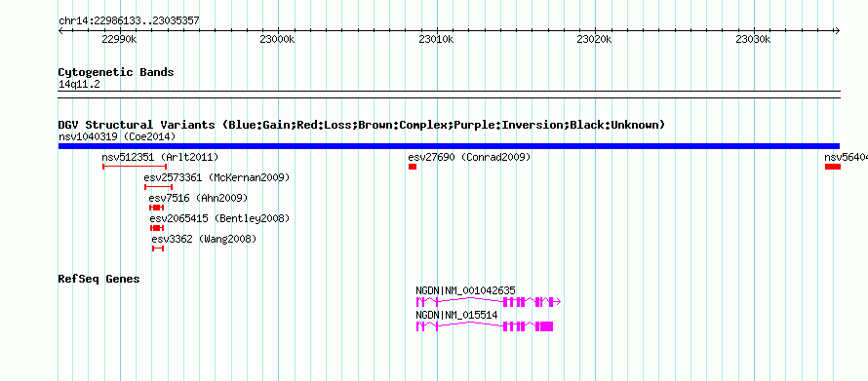Screen dimensions: 868x381
Task: Click the Cytogenetic Bands track title
Action: click(116, 72)
